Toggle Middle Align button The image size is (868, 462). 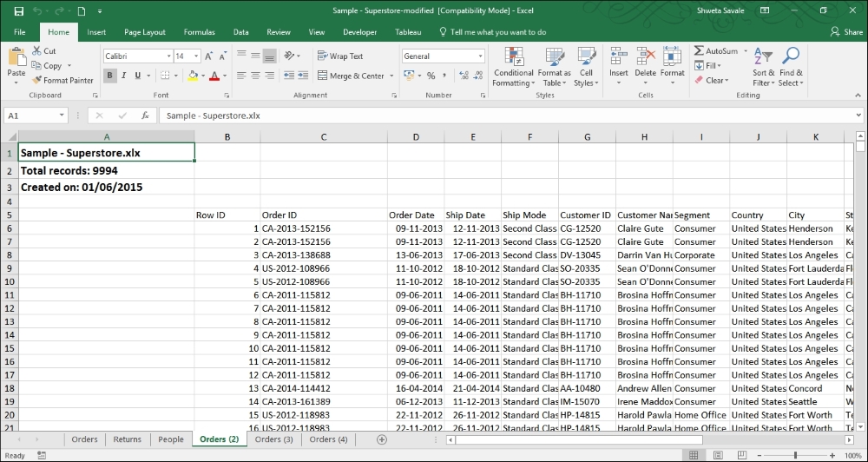255,56
